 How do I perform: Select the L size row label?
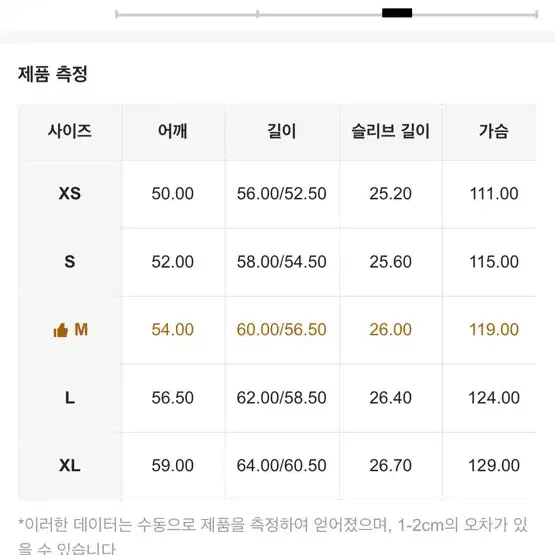pos(70,398)
